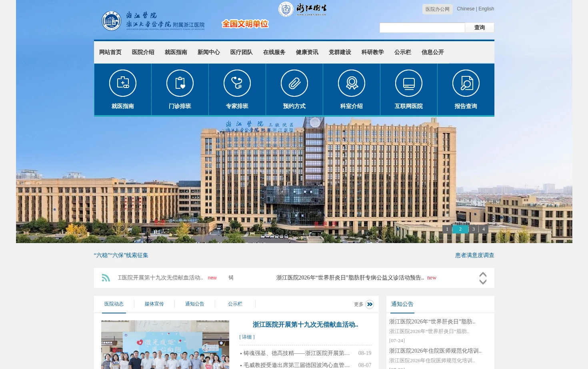Viewport: 588px width, 369px height.
Task: Select the 医院动态 tab
Action: click(114, 304)
